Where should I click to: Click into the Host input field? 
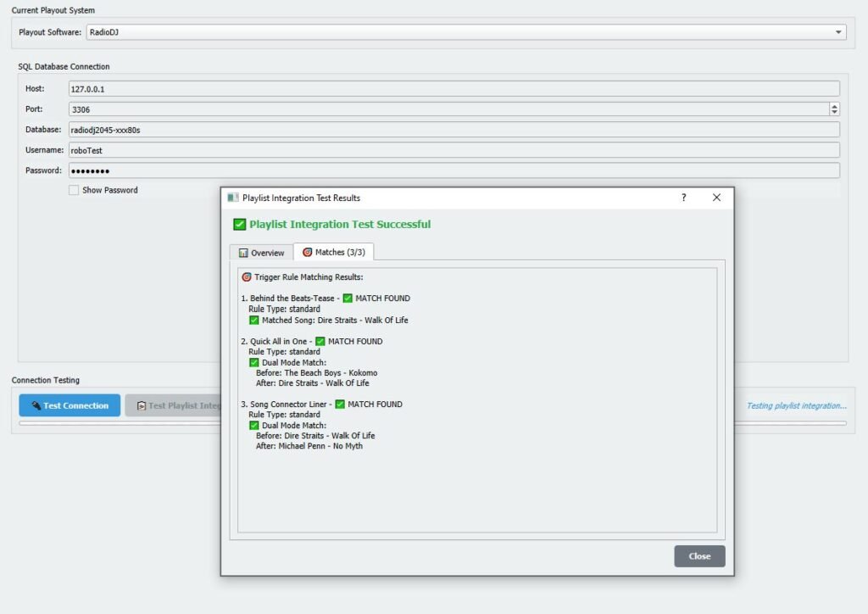(453, 88)
